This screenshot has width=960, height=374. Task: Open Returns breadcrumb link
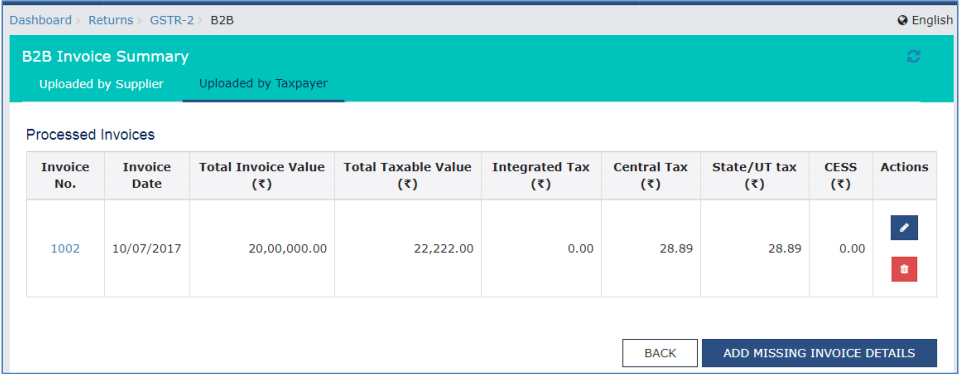click(x=111, y=20)
